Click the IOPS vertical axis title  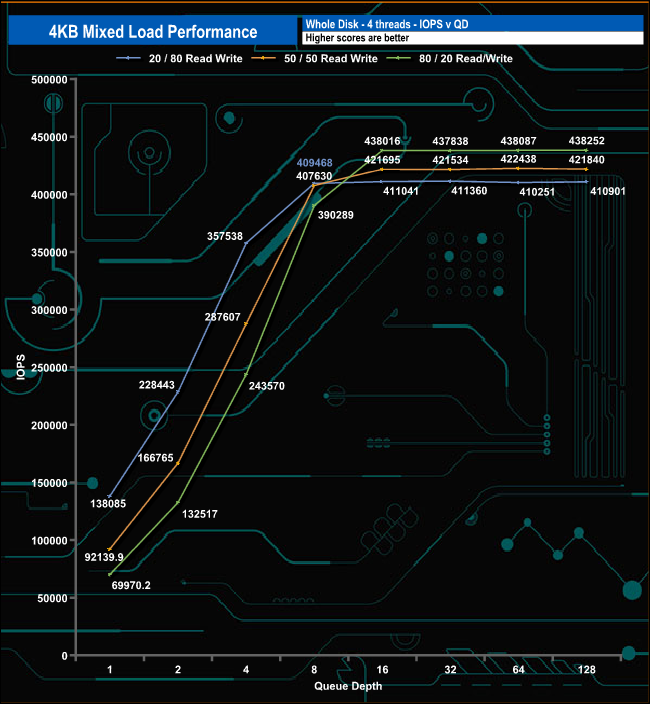tap(20, 367)
